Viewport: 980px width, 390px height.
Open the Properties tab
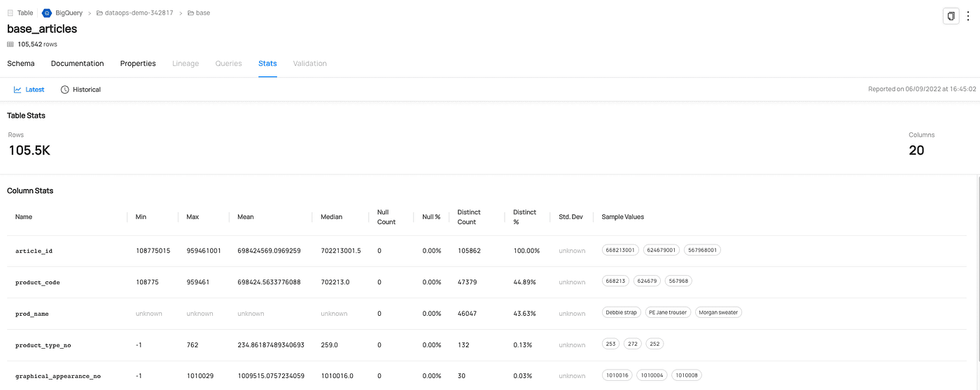tap(138, 63)
